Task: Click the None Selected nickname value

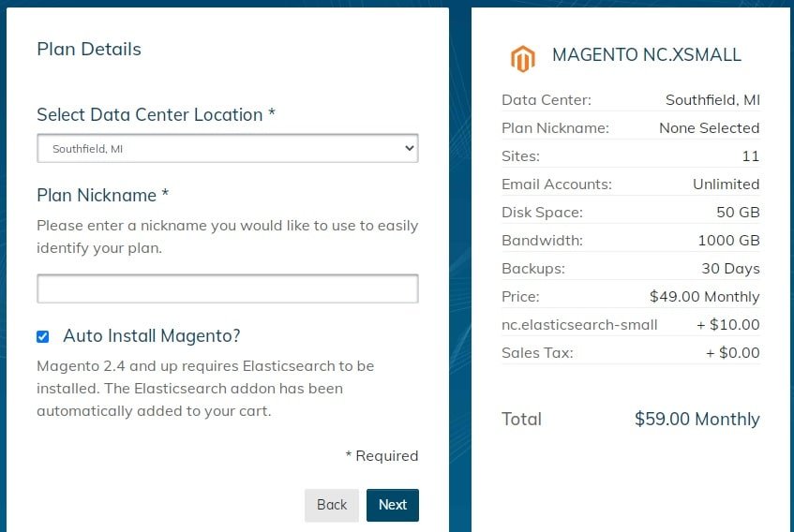Action: 709,128
